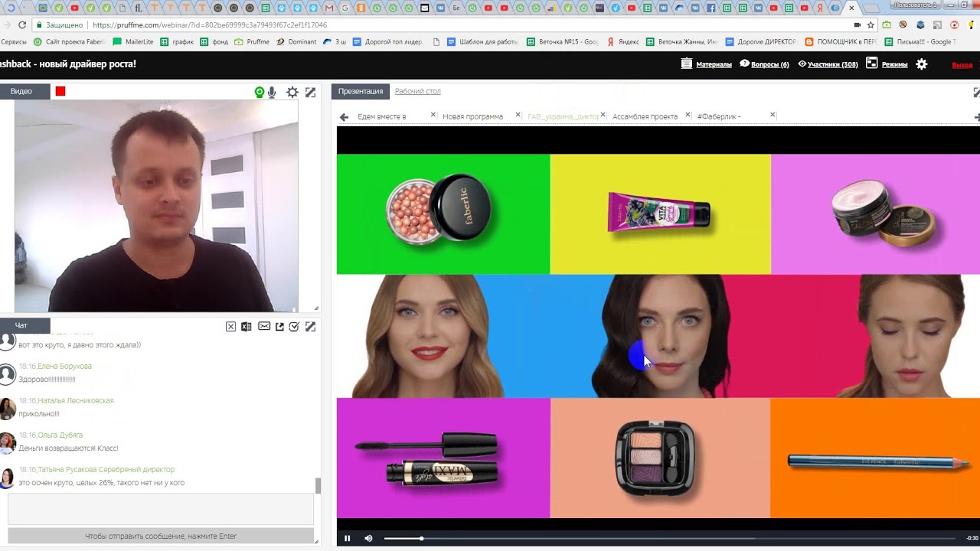
Task: Open the Дорогие ДИРЕКТОР bookmark
Action: pos(761,42)
